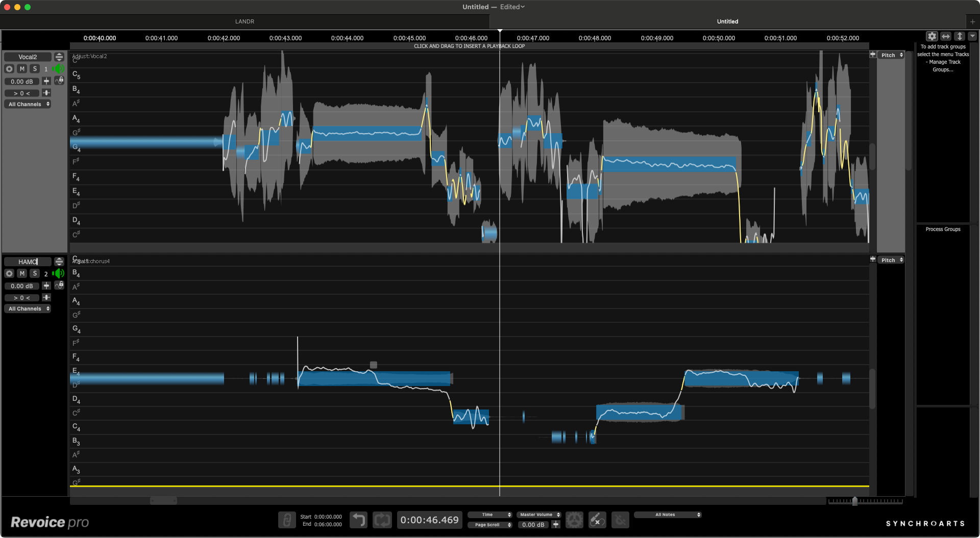Click Vocal2 track vertical scrollbar thumb

click(872, 157)
